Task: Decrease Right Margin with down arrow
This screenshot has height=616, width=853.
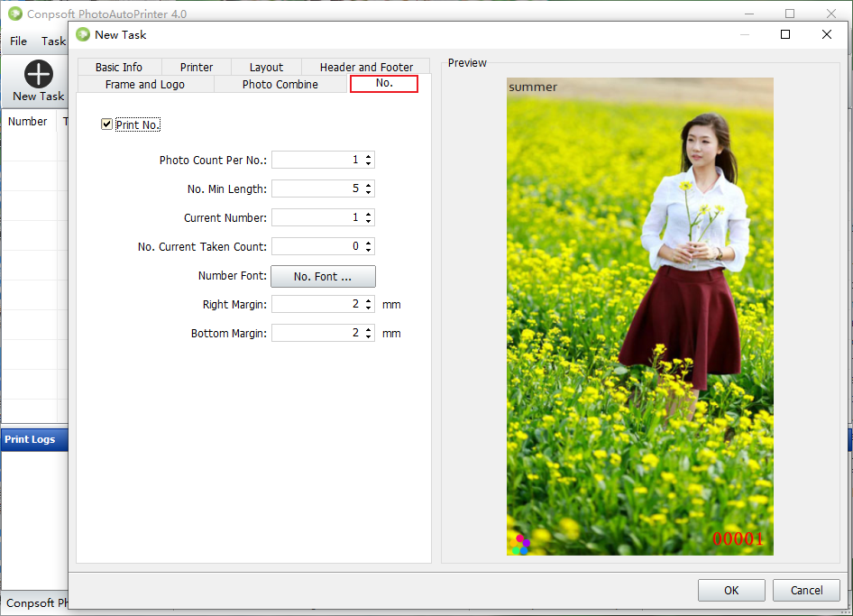Action: (368, 308)
